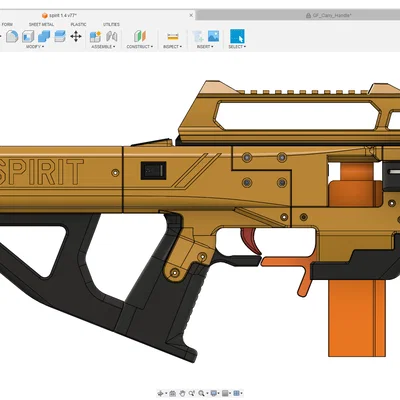
Task: Activate the Zoom tool icon
Action: click(191, 393)
